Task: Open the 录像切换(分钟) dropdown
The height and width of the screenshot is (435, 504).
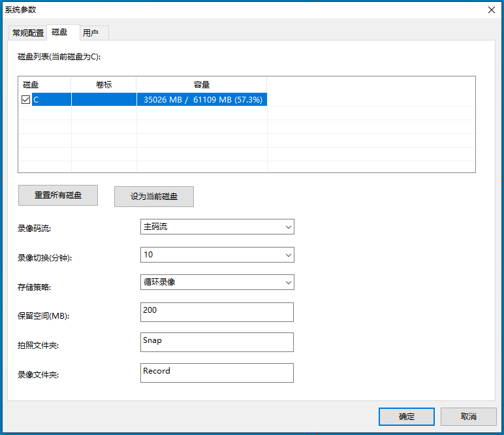Action: (x=217, y=255)
